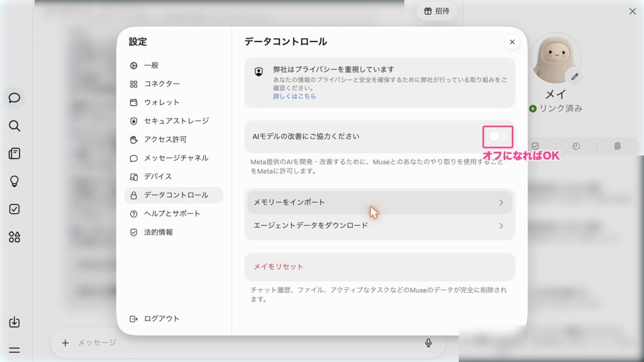
Task: Open the apps shapes icon in sidebar
Action: tap(14, 237)
